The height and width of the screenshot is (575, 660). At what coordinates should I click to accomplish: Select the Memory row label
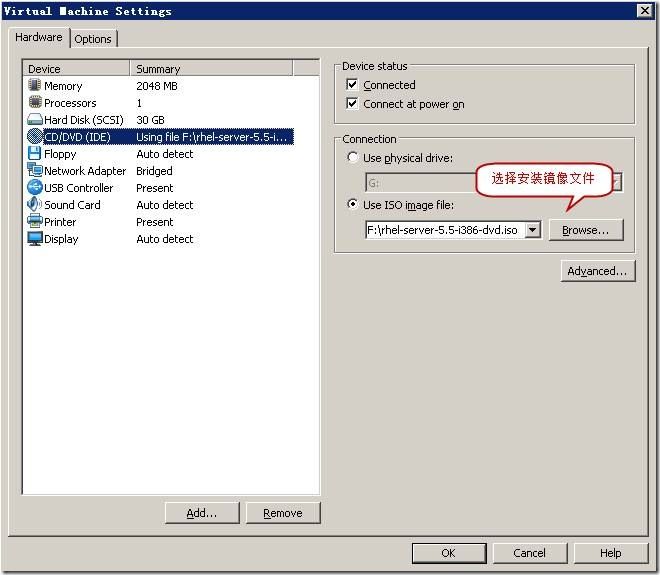63,86
